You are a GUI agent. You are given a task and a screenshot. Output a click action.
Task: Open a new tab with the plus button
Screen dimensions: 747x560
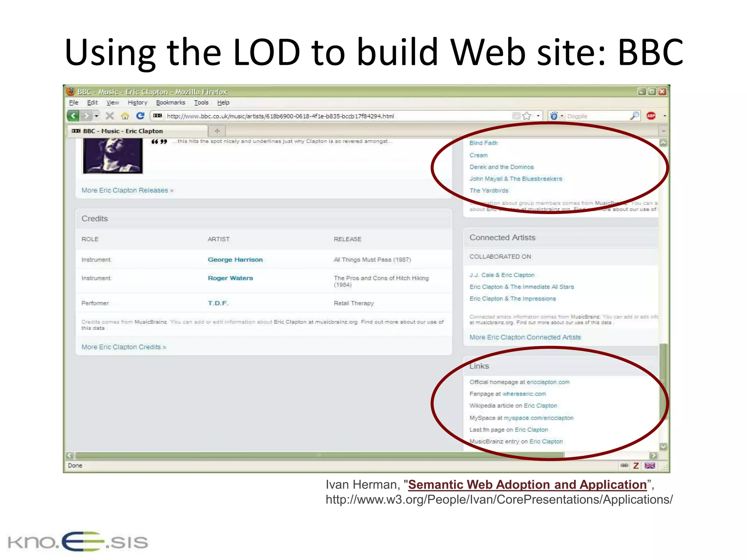(x=217, y=131)
